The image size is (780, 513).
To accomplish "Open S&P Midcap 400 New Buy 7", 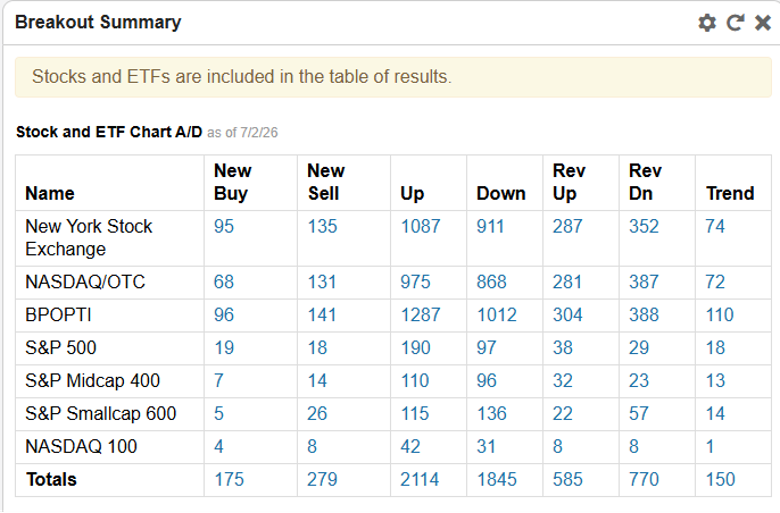I will pos(219,381).
